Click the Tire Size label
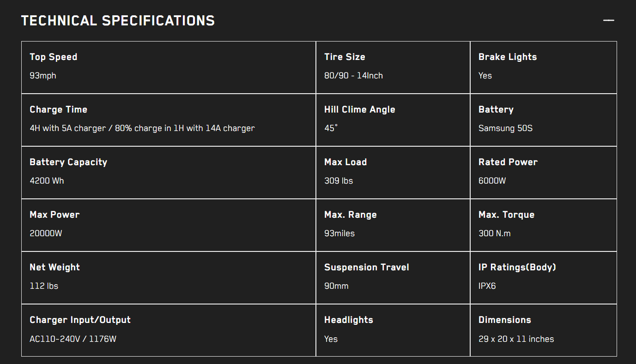The image size is (636, 364). [x=345, y=57]
